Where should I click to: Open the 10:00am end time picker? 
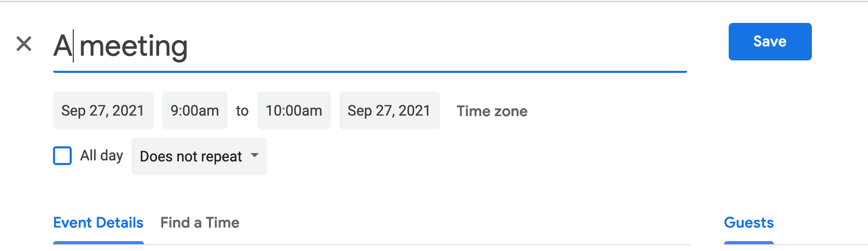294,110
